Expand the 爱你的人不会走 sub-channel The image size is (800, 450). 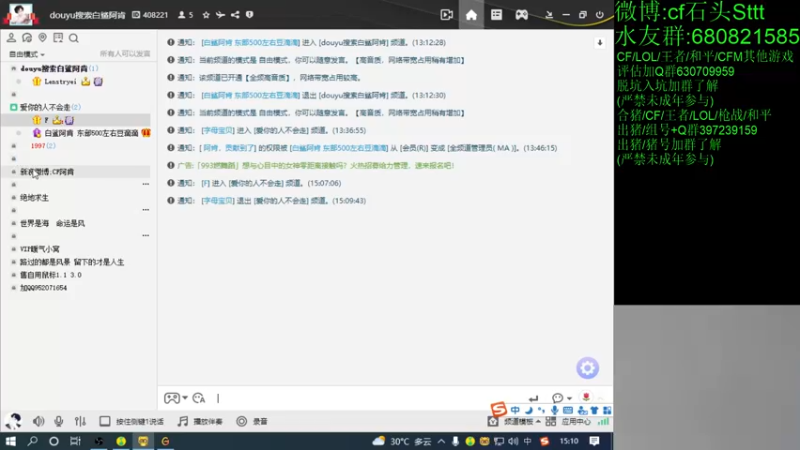[x=14, y=107]
